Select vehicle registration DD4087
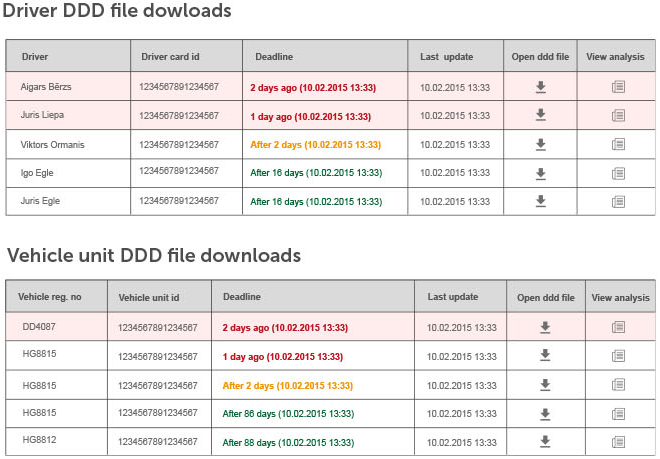660x459 pixels. [40, 326]
